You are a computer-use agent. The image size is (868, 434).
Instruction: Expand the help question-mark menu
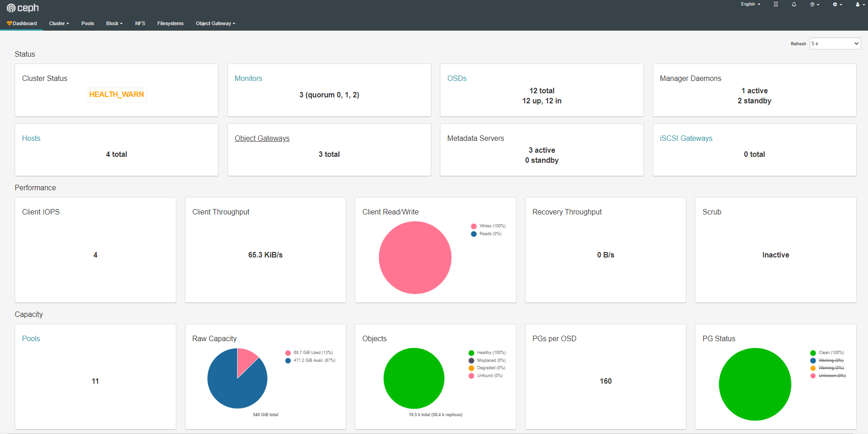(x=814, y=4)
